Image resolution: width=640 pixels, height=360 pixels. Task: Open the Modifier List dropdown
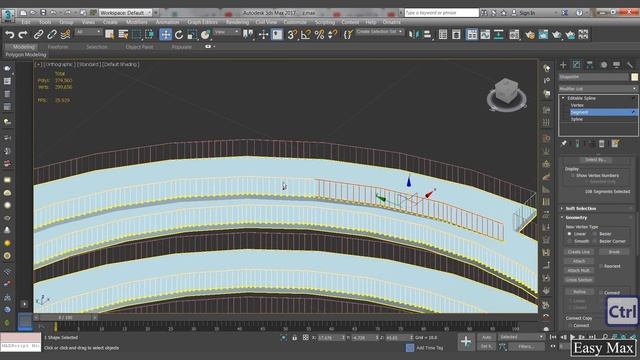click(x=598, y=89)
